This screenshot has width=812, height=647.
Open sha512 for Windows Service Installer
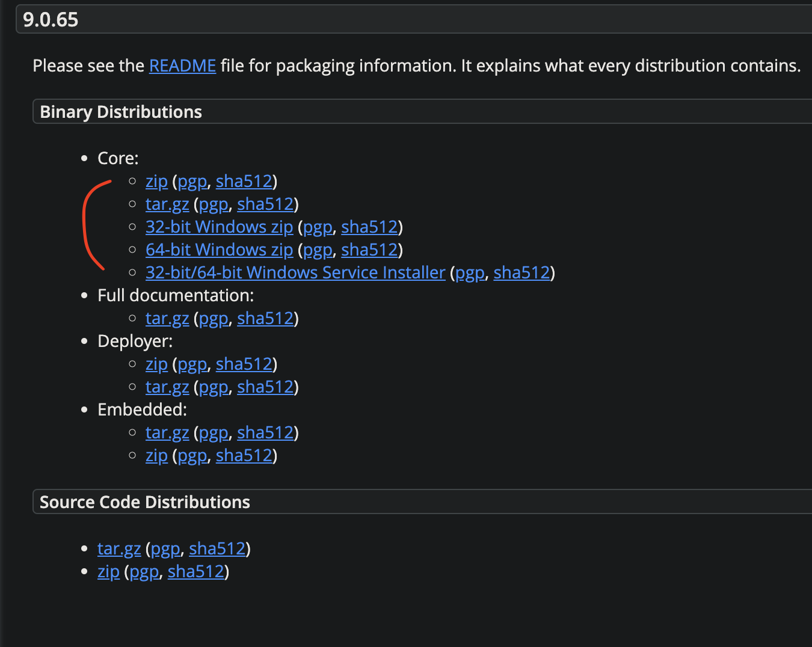[521, 273]
